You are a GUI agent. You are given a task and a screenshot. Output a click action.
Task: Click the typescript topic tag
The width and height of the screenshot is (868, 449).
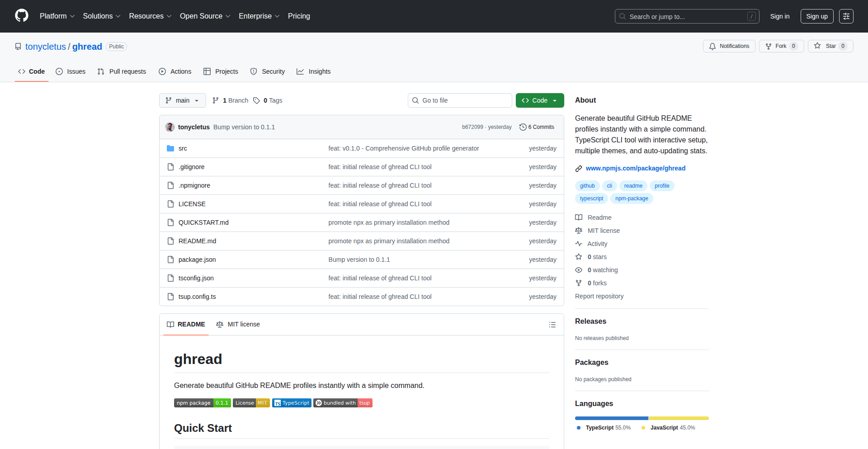[x=591, y=199]
